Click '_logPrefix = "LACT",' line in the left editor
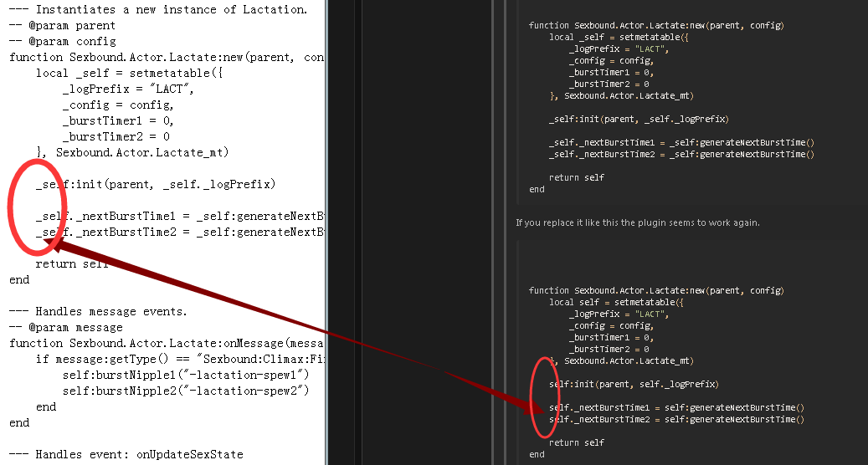Viewport: 868px width, 465px height. 128,89
